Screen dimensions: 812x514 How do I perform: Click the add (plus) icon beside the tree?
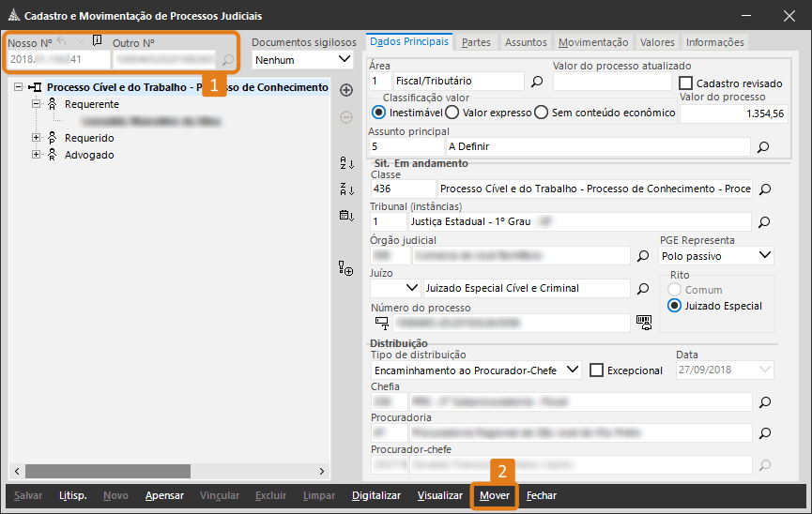click(x=345, y=90)
